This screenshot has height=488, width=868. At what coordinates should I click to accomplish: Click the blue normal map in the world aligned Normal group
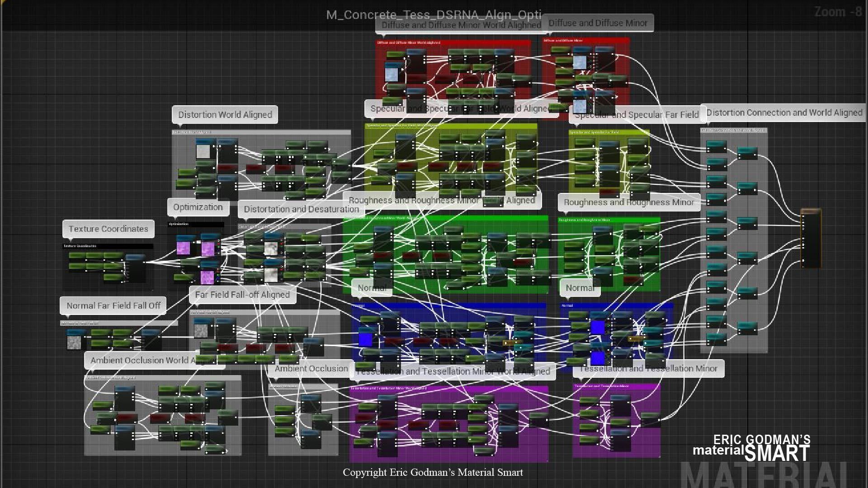(365, 339)
